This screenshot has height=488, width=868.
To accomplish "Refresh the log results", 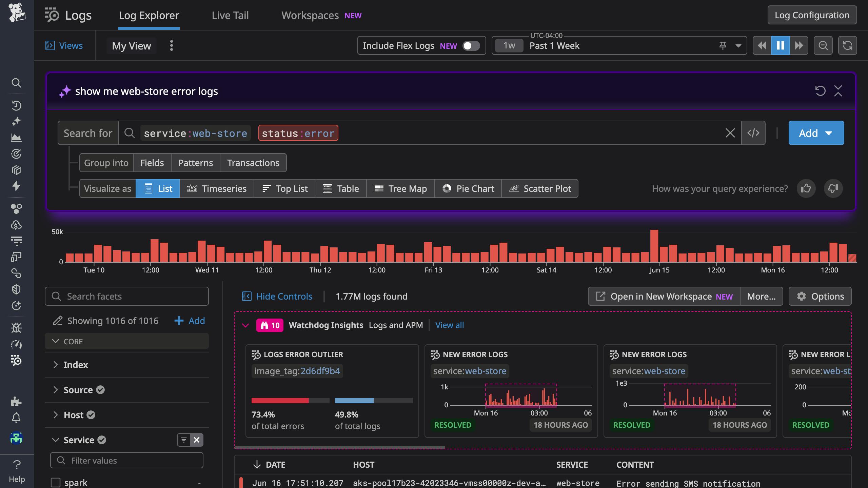I will point(848,45).
